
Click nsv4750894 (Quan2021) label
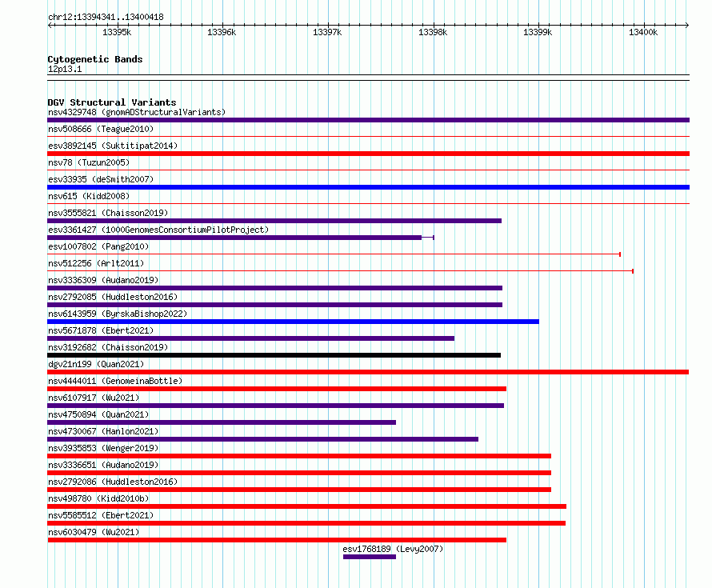pyautogui.click(x=98, y=414)
